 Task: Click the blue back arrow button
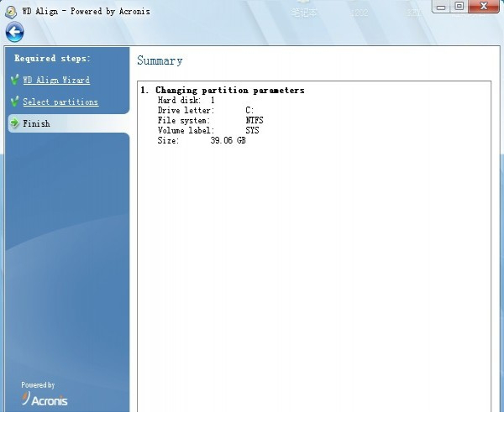coord(14,32)
